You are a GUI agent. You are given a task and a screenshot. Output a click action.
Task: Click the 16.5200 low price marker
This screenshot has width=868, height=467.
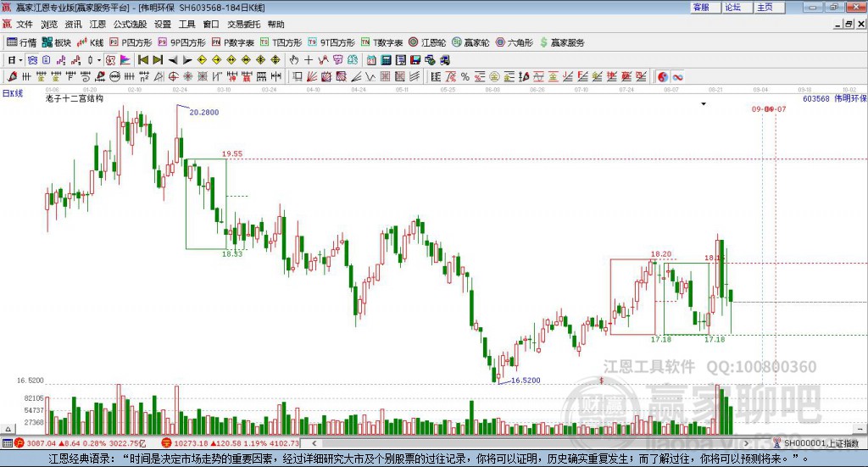point(526,381)
